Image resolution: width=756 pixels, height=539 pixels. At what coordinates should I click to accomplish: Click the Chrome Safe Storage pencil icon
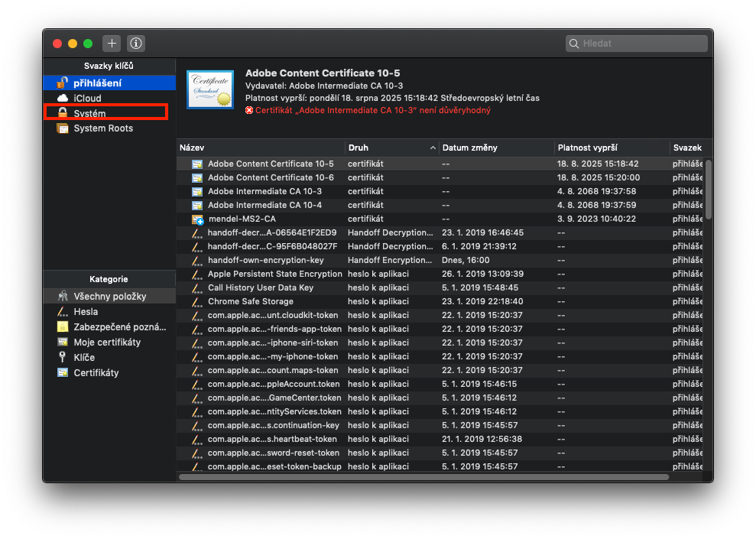(x=196, y=302)
